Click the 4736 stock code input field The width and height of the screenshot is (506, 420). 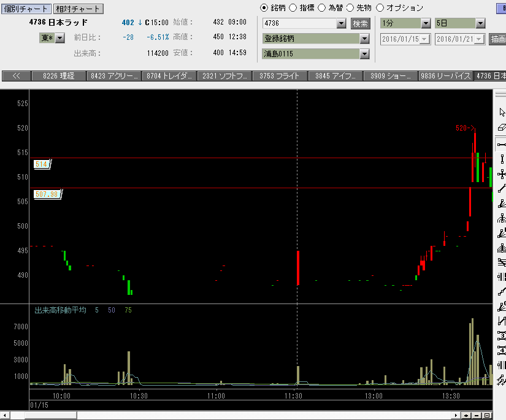300,23
